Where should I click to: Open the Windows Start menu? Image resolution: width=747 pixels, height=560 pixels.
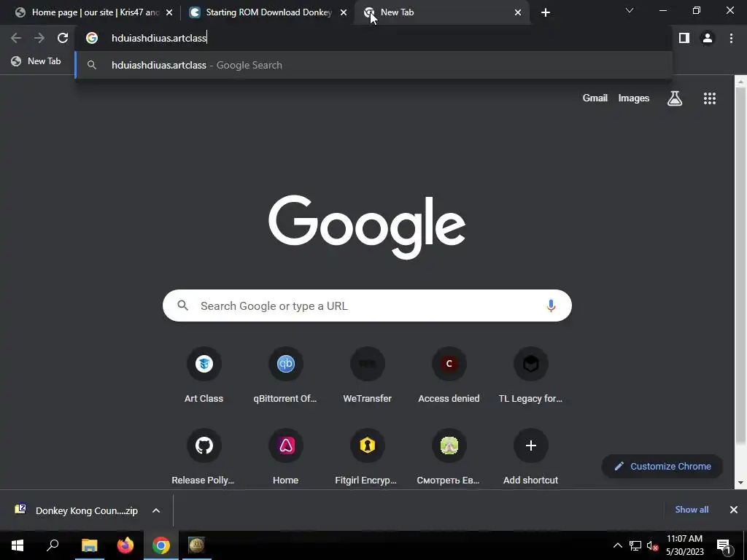[18, 545]
